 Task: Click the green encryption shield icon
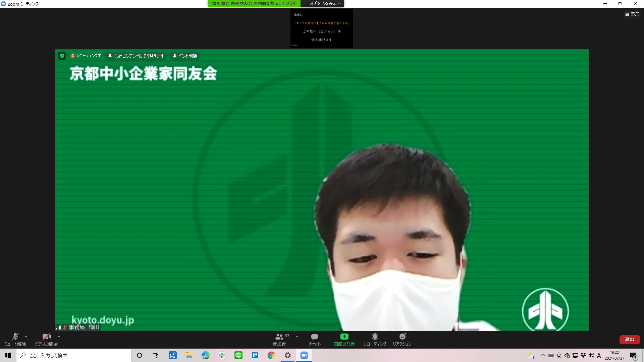click(x=62, y=56)
